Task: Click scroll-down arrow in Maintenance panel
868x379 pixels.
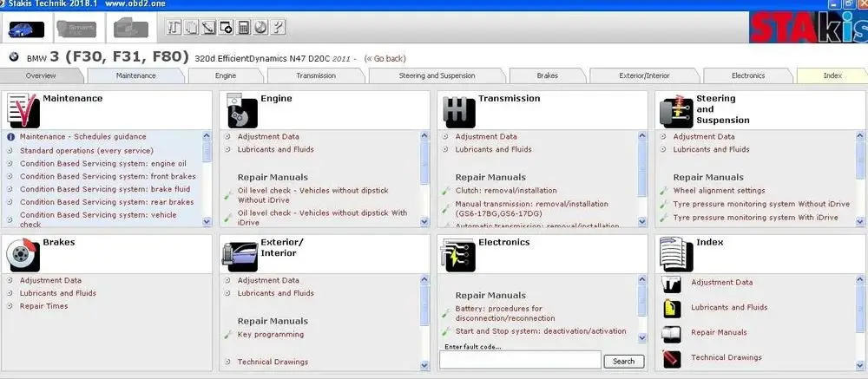Action: (207, 222)
